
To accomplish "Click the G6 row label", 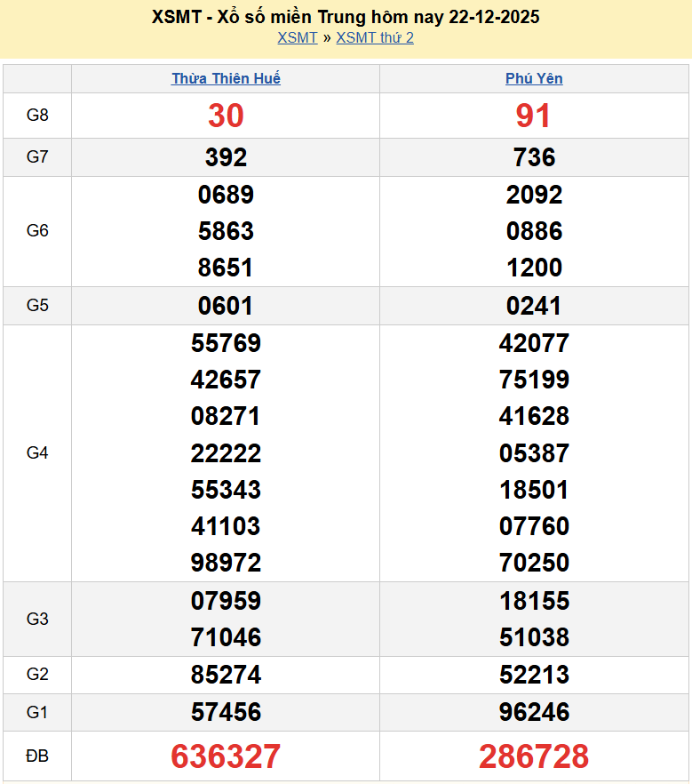I will click(x=37, y=231).
